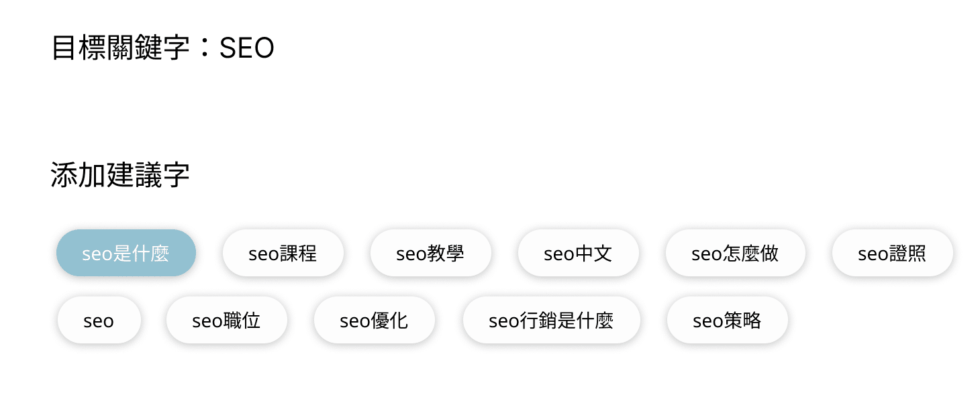Click the 添加建議字 section title
Viewport: 980px width, 397px height.
point(120,176)
